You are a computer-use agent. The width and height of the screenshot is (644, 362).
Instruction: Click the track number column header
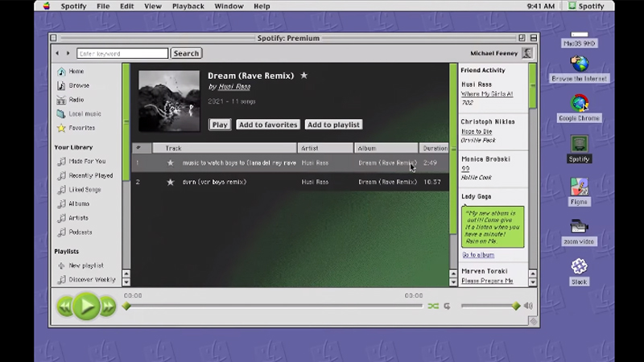(142, 148)
